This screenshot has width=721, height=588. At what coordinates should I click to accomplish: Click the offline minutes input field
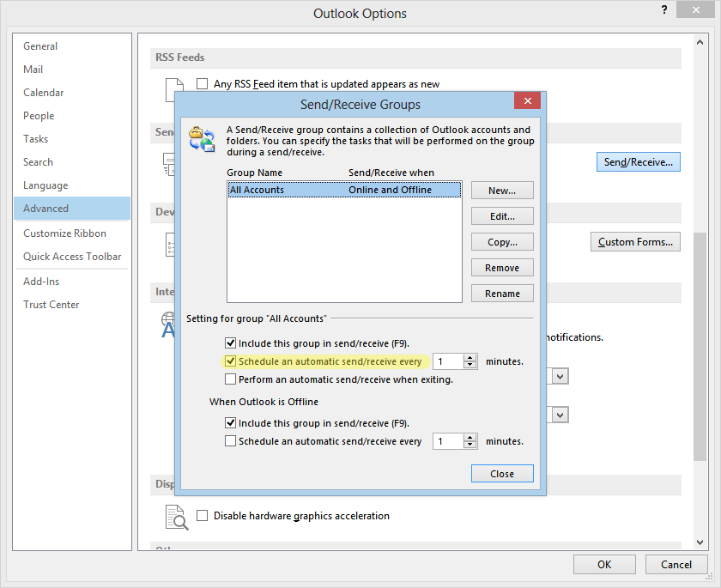pos(448,441)
